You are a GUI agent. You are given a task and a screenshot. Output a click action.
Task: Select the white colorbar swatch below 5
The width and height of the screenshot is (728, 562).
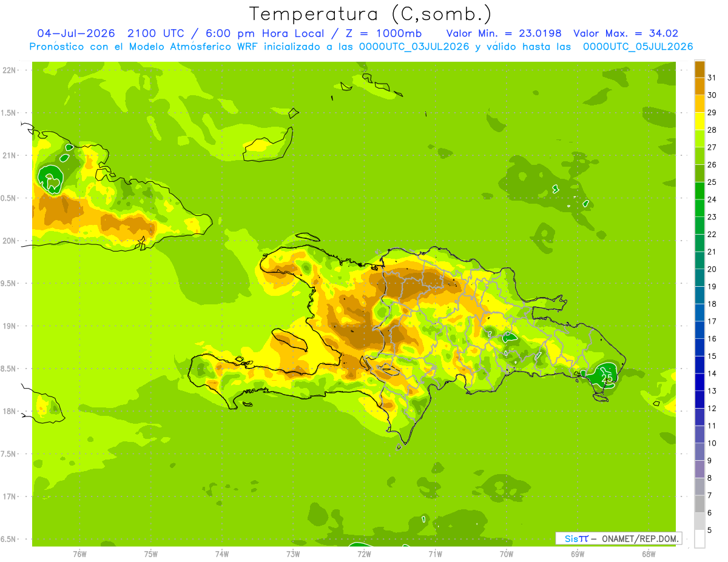[699, 538]
